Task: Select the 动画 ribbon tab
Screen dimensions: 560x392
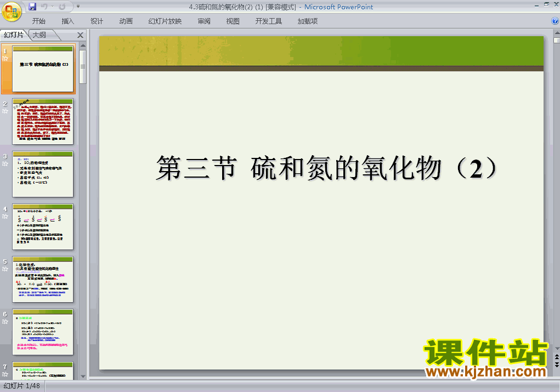Action: 126,21
